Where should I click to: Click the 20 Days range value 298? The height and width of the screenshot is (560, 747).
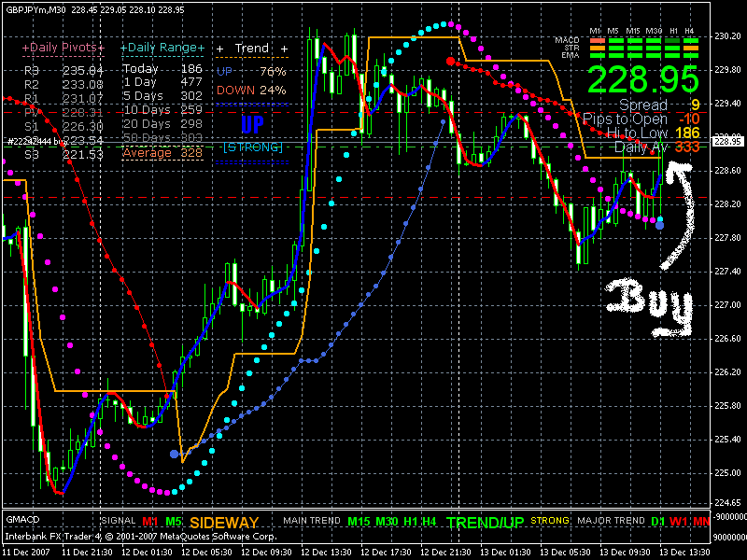click(x=191, y=124)
